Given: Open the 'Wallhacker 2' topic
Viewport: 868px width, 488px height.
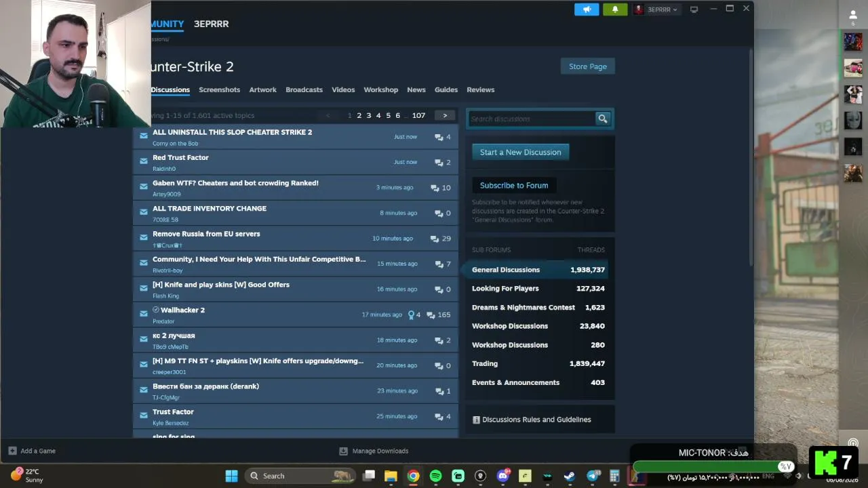Looking at the screenshot, I should tap(182, 310).
